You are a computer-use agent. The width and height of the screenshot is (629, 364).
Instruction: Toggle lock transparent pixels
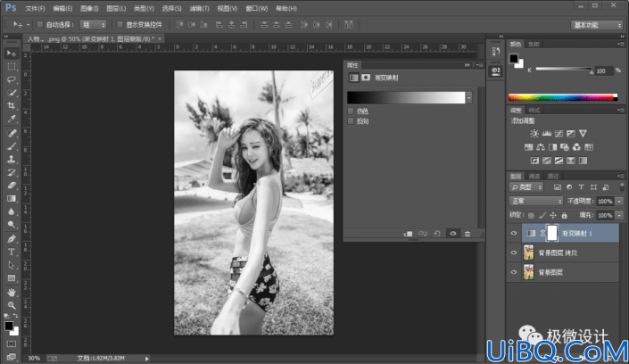[x=531, y=216]
